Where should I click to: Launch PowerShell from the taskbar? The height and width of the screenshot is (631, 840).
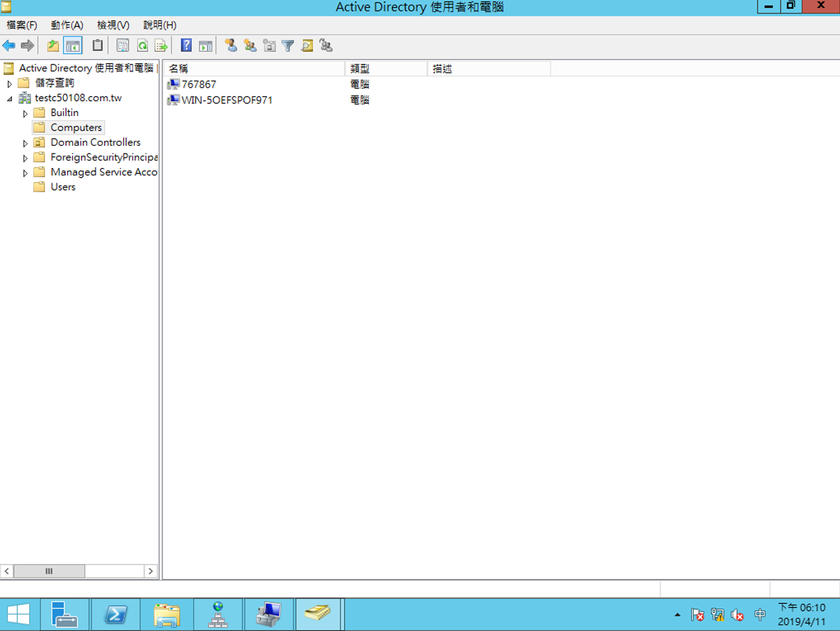[x=115, y=614]
